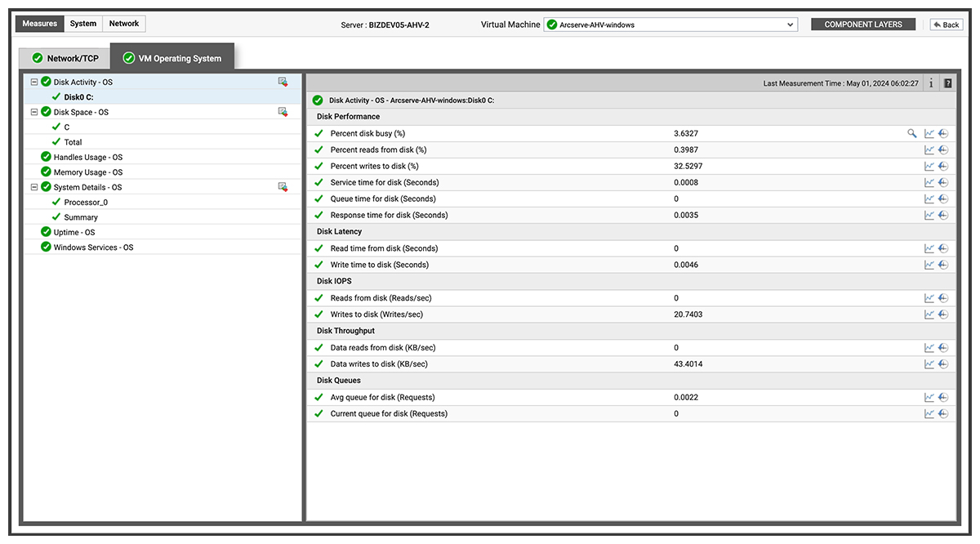
Task: Switch to the Network tab
Action: click(124, 24)
